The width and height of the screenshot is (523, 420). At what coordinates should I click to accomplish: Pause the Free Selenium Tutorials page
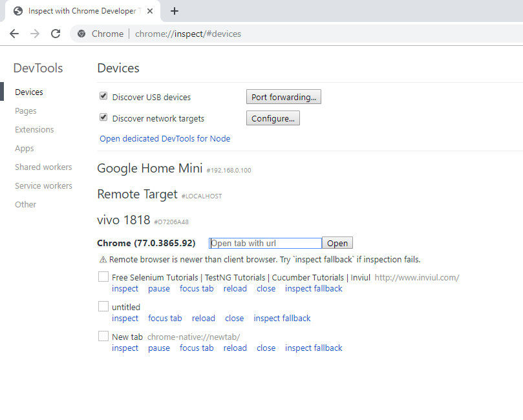click(159, 289)
